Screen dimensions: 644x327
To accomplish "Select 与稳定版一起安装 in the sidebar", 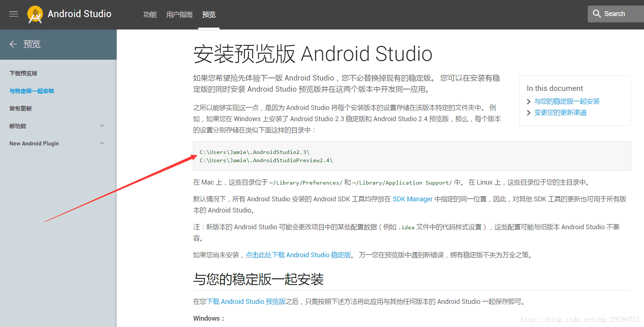I will pyautogui.click(x=32, y=91).
